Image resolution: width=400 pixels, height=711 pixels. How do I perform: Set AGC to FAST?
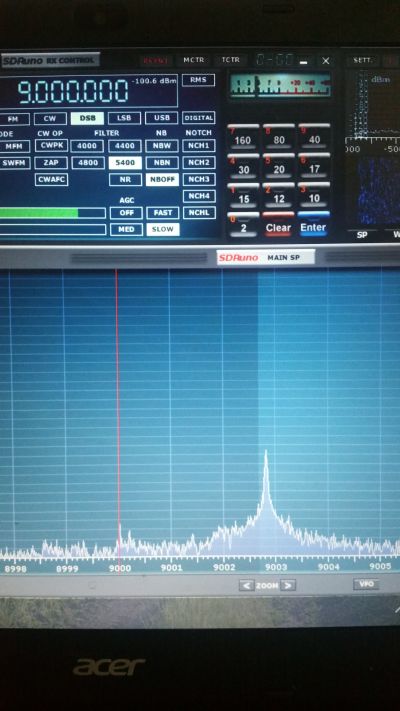(163, 213)
